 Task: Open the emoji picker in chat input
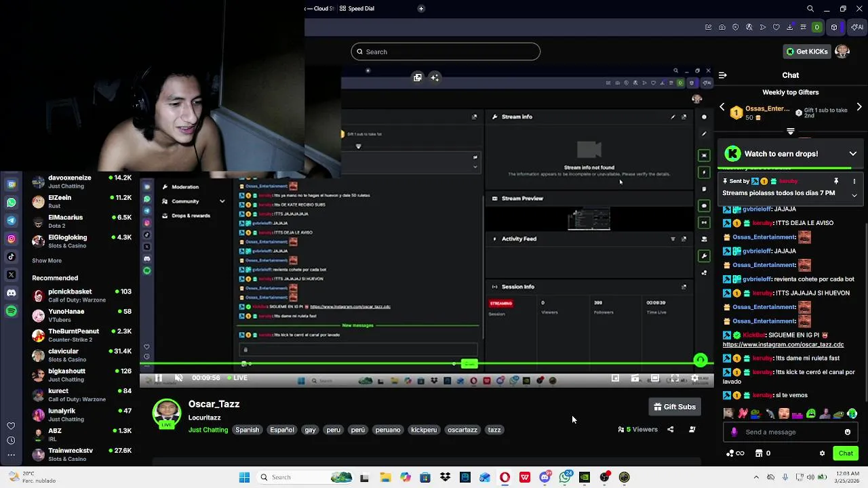(x=848, y=432)
